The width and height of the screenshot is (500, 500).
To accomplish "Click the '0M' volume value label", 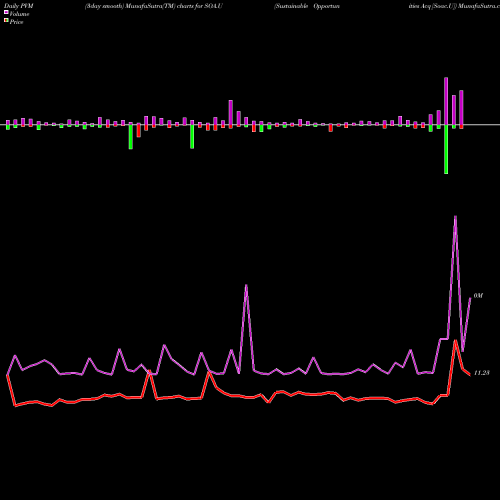I will (x=478, y=296).
